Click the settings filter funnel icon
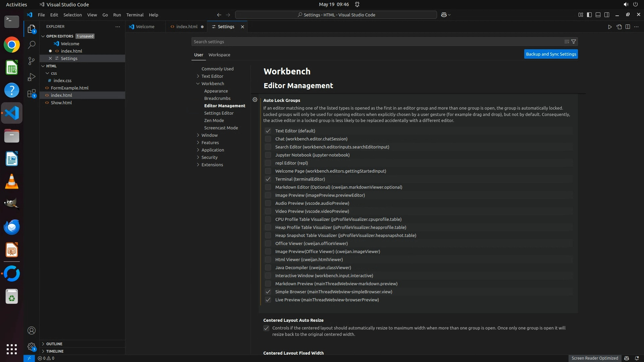 pyautogui.click(x=574, y=42)
